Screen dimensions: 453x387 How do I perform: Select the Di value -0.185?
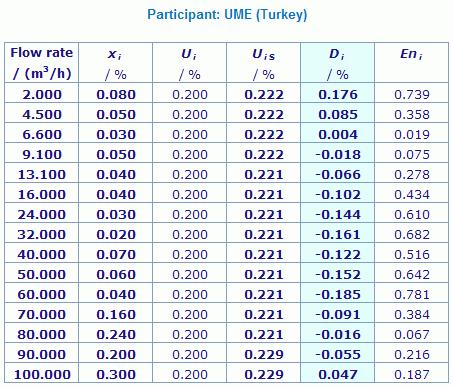(338, 295)
